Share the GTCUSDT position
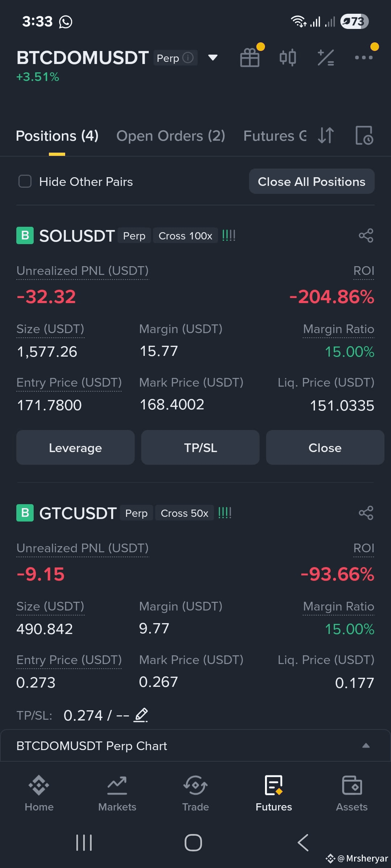This screenshot has width=391, height=868. (x=366, y=513)
